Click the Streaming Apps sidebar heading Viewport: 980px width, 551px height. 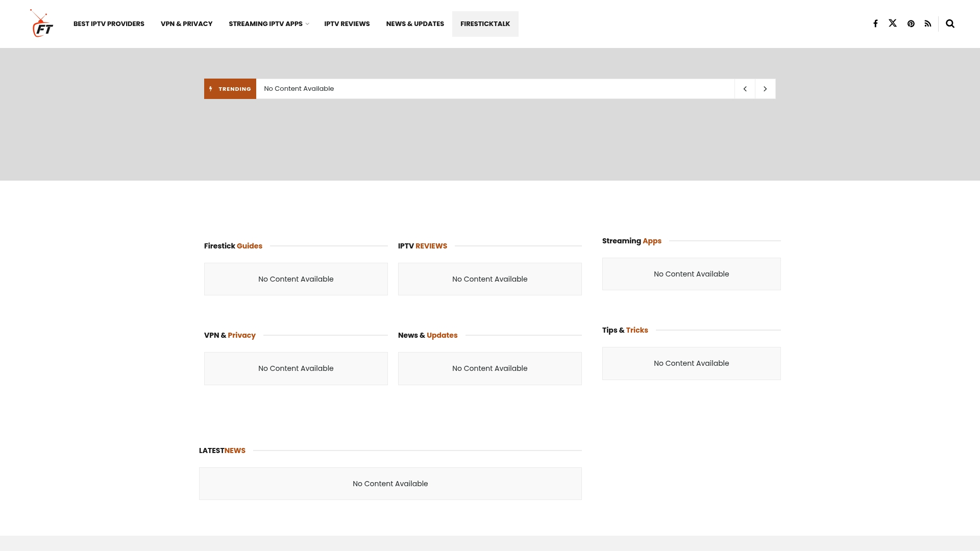click(x=631, y=241)
